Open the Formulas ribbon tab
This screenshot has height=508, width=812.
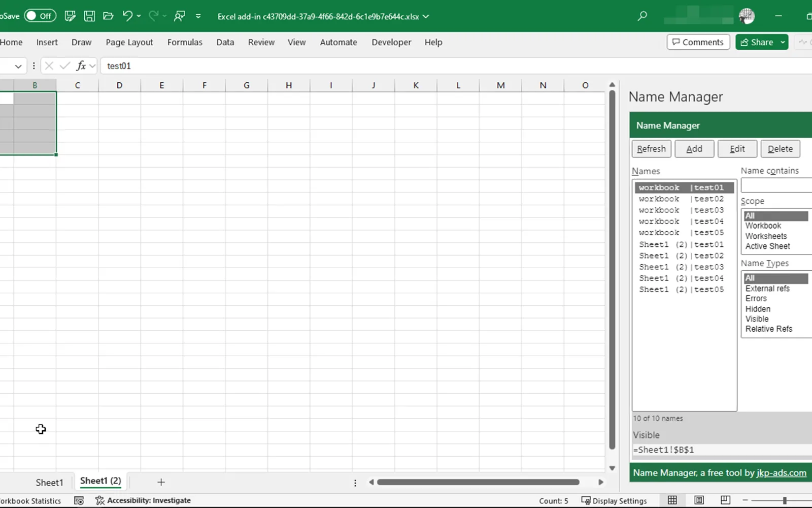click(x=185, y=42)
